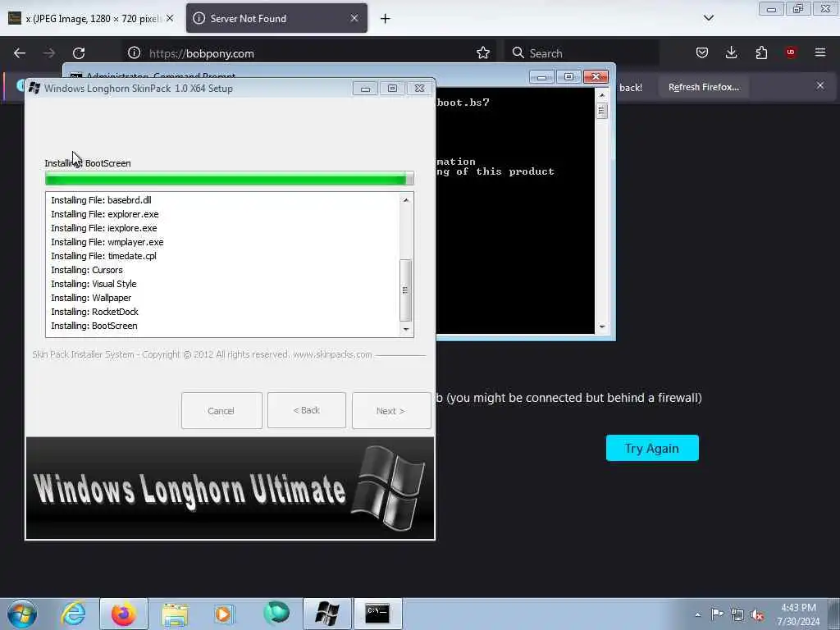Open the Pocket save icon in Firefox
The width and height of the screenshot is (840, 630).
(702, 52)
